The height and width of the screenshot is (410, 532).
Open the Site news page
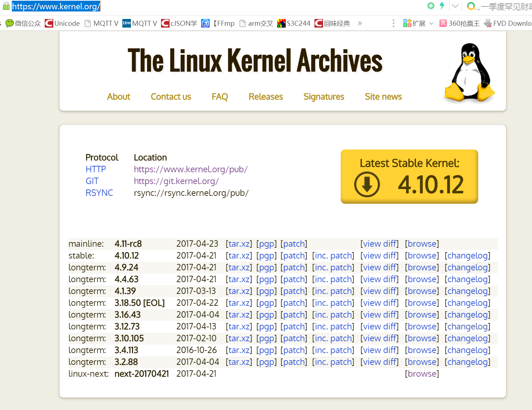[x=383, y=97]
